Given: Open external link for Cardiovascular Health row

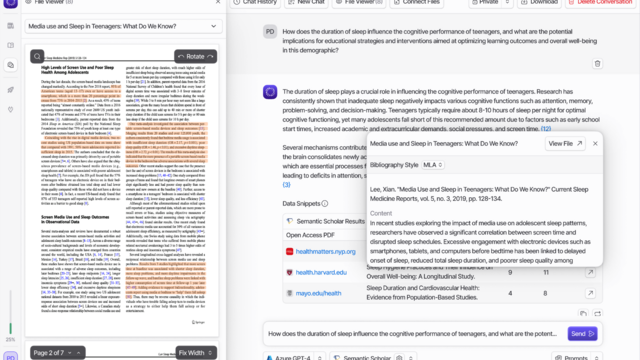Looking at the screenshot, I should coord(590,293).
